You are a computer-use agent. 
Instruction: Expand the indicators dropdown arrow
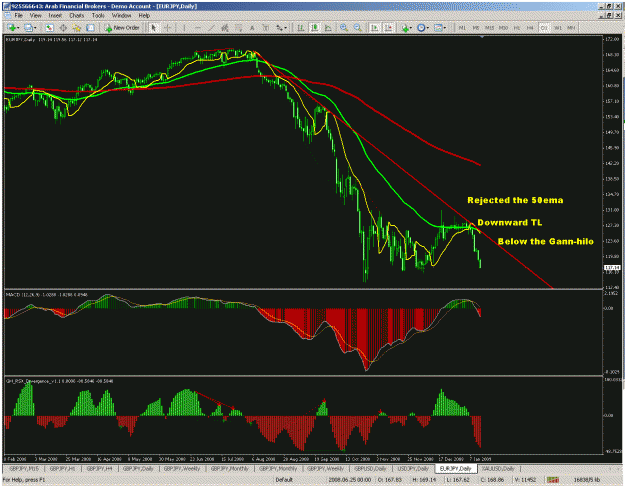point(411,28)
